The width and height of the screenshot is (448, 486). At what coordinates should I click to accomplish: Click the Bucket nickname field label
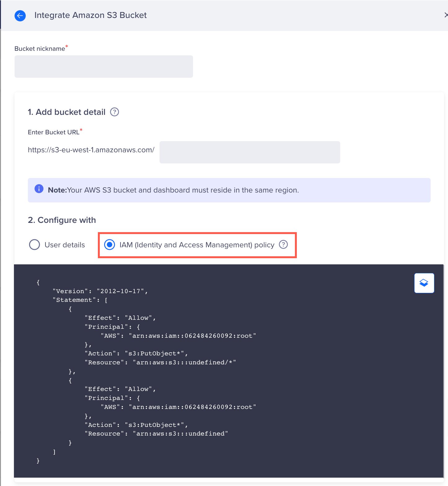(x=40, y=49)
